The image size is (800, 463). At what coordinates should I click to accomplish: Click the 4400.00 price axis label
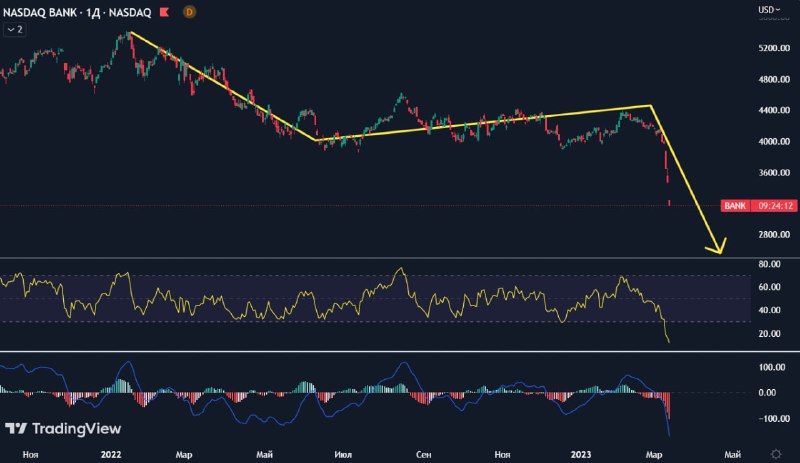pyautogui.click(x=774, y=110)
